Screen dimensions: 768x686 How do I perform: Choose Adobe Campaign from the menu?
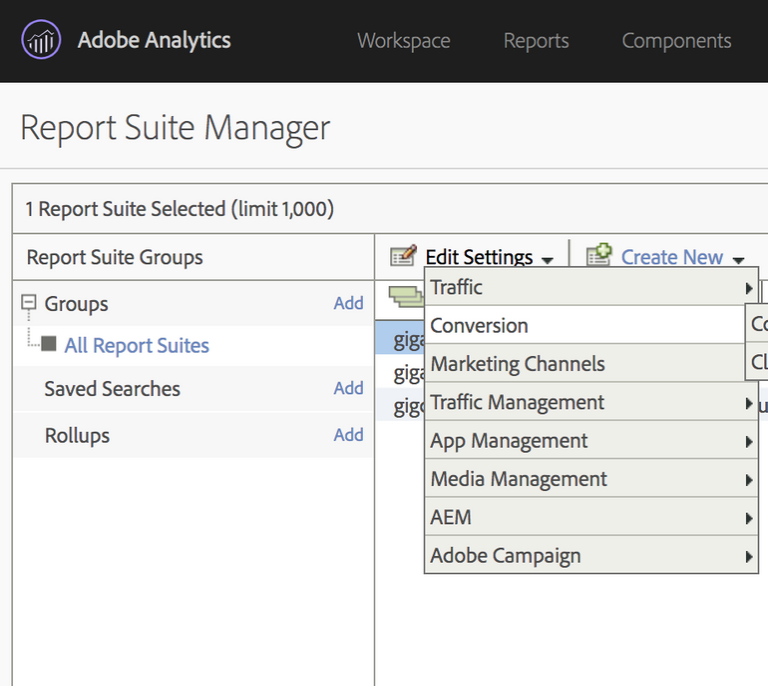pos(591,555)
